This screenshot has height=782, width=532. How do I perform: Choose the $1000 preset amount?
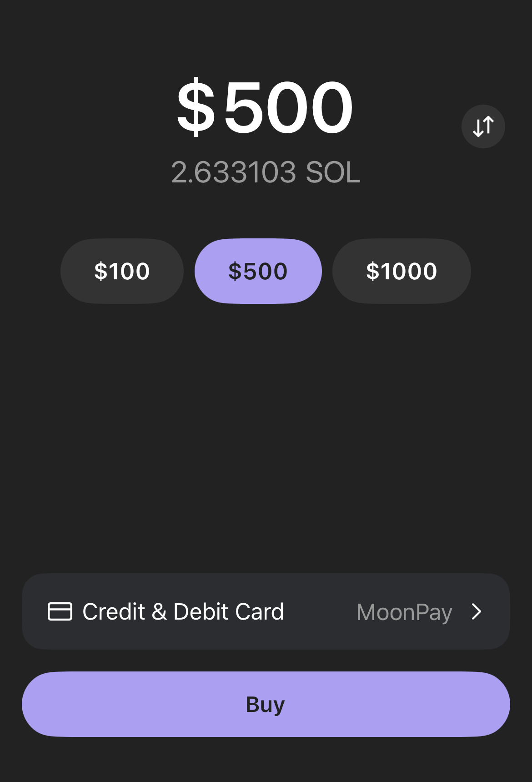tap(402, 271)
